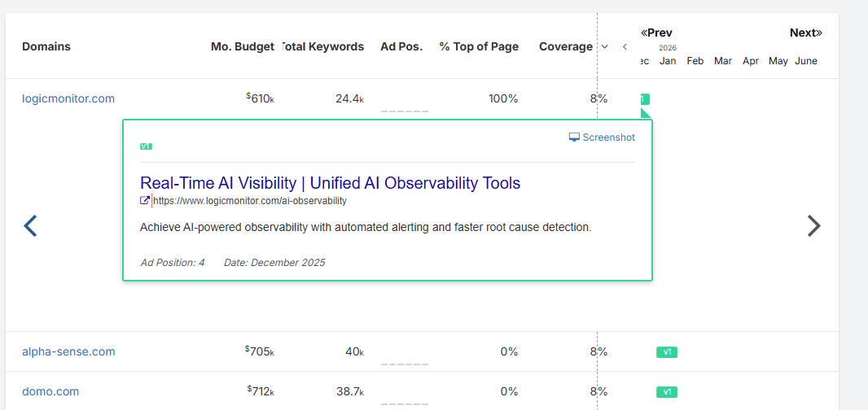
Task: Click the ad position sparkline for logicmonitor.com
Action: click(x=405, y=111)
